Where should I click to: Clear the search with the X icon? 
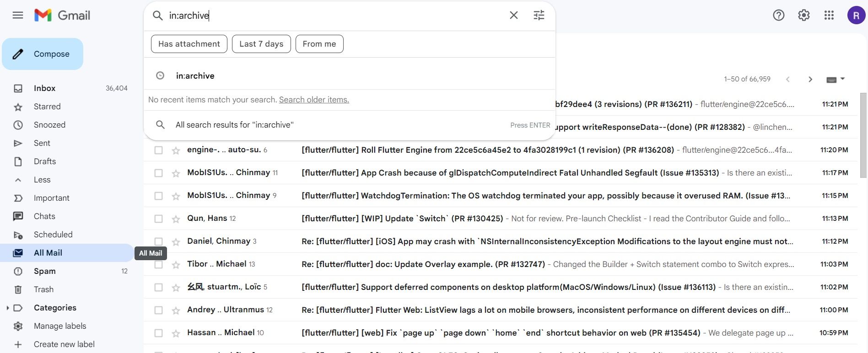(x=513, y=16)
